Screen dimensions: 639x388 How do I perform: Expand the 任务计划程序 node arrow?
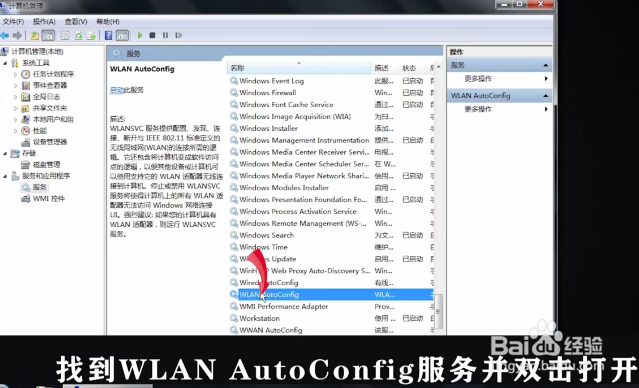point(16,74)
